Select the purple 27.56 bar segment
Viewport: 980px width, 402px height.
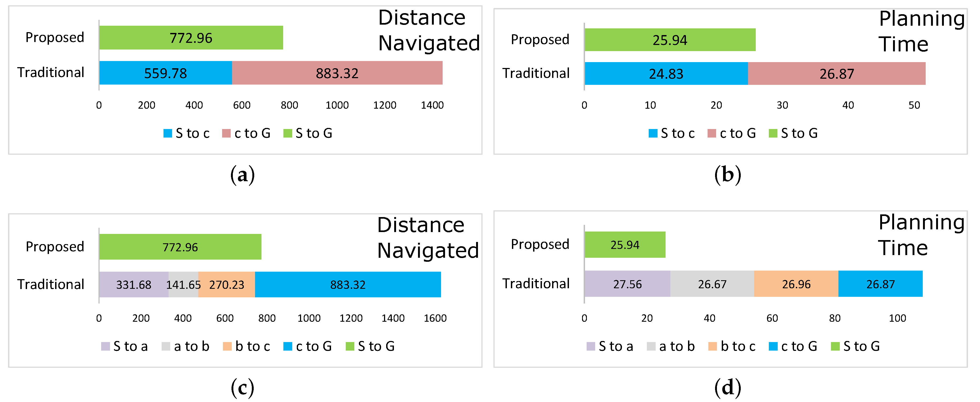point(627,284)
